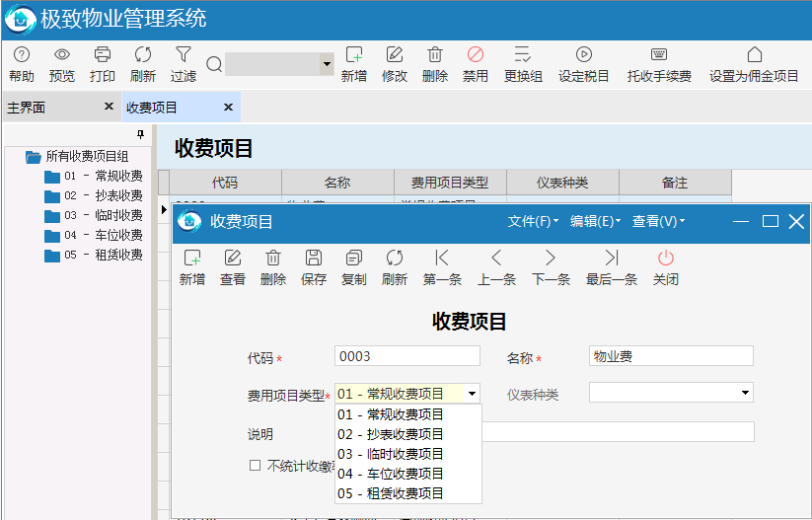Select 01 - 常规收费项目 from the list
This screenshot has width=812, height=520.
[408, 414]
